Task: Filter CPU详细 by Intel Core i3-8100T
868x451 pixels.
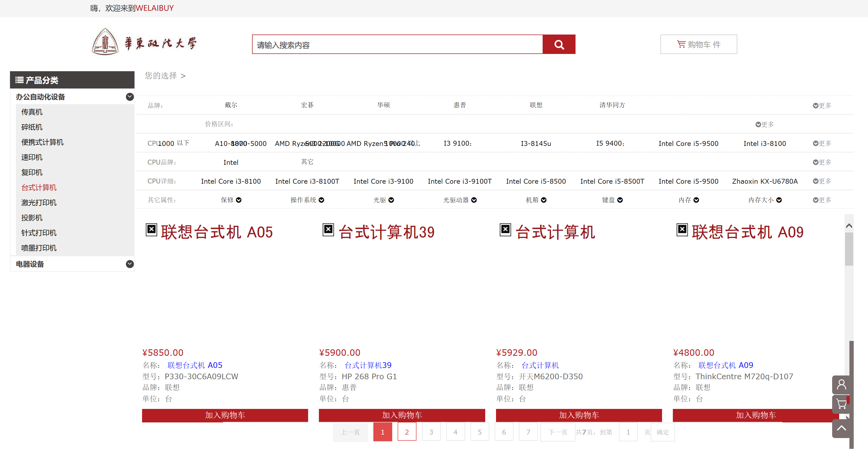Action: [307, 181]
